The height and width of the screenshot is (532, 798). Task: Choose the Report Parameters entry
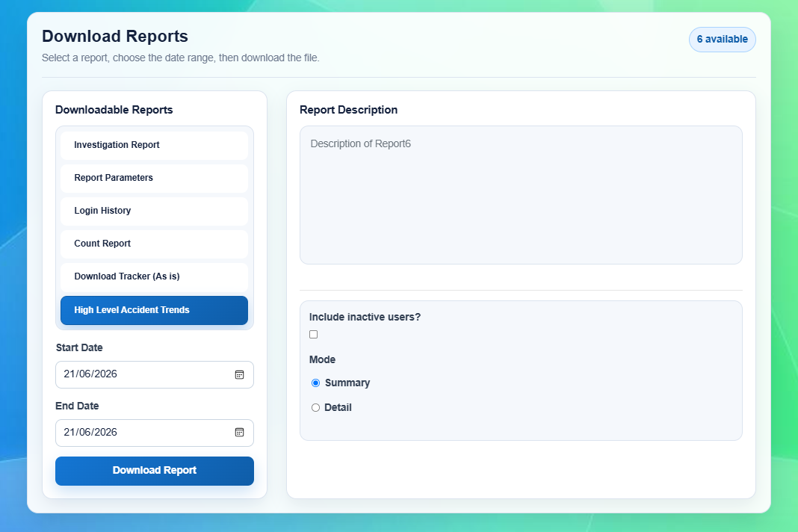coord(154,178)
